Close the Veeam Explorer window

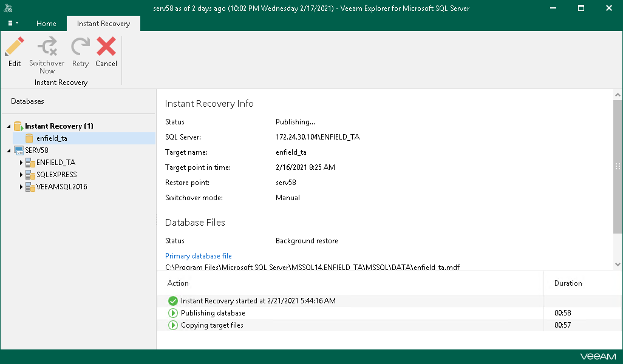click(x=608, y=8)
